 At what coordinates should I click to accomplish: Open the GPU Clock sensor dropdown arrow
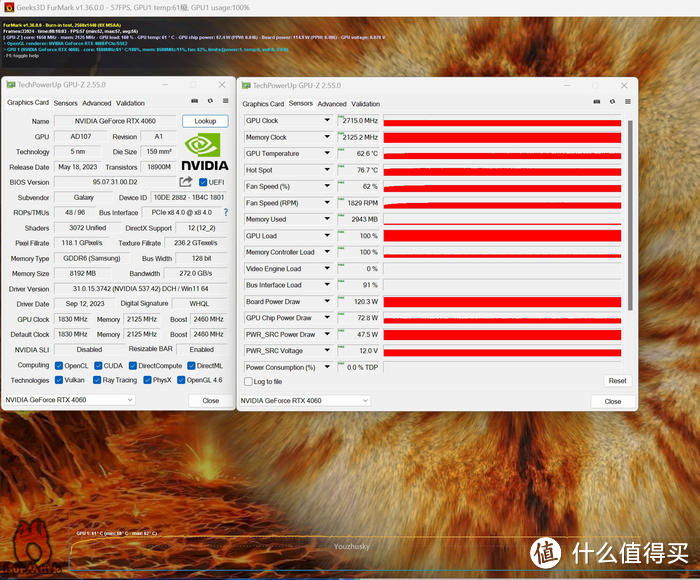click(x=327, y=120)
